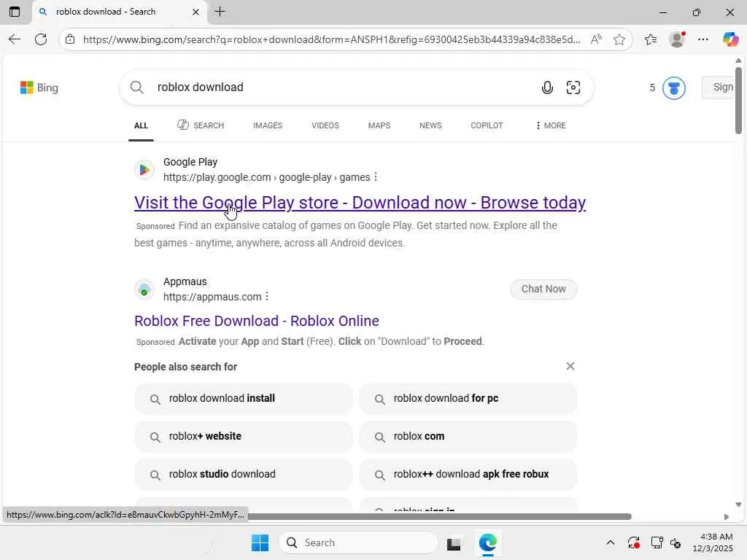Click the horizontal scrollbar thumb
This screenshot has width=747, height=560.
[439, 517]
